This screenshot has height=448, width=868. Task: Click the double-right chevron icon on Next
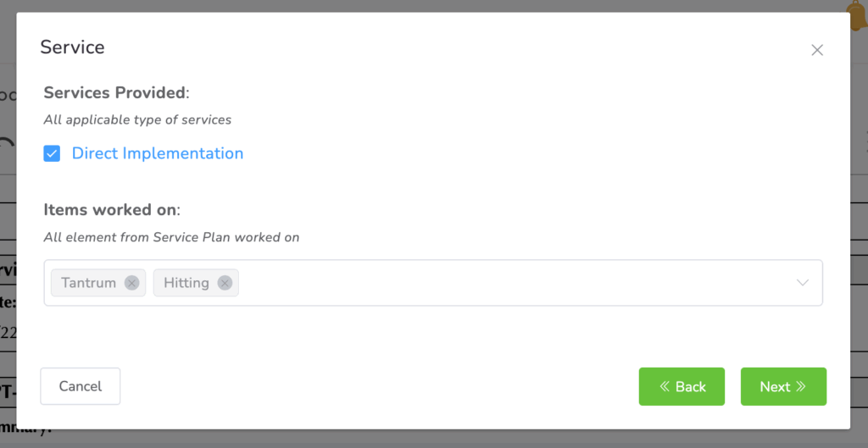801,386
